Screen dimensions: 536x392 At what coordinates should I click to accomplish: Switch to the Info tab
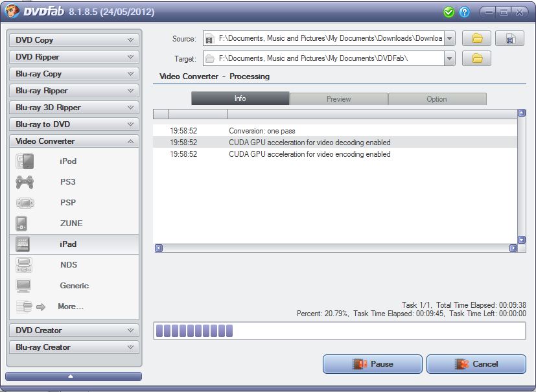(240, 98)
